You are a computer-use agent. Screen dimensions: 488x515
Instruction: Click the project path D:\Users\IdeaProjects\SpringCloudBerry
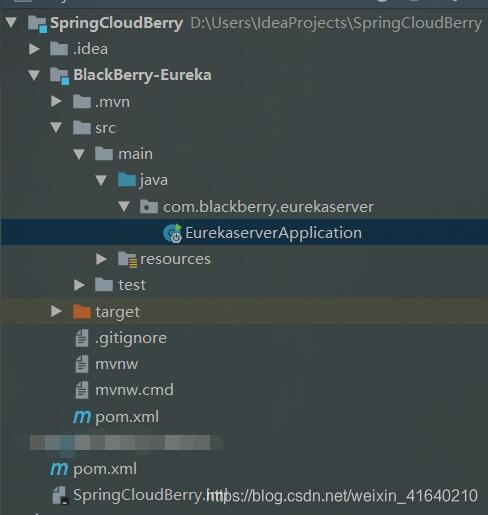[x=336, y=23]
